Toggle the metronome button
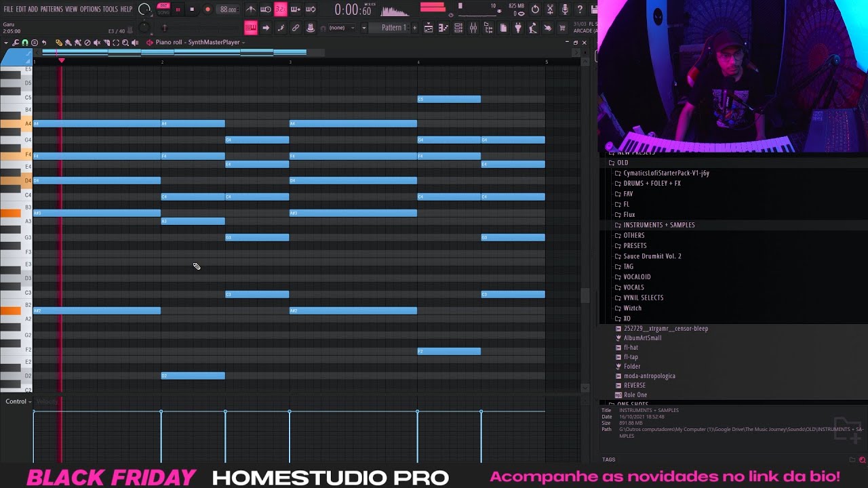 click(250, 9)
